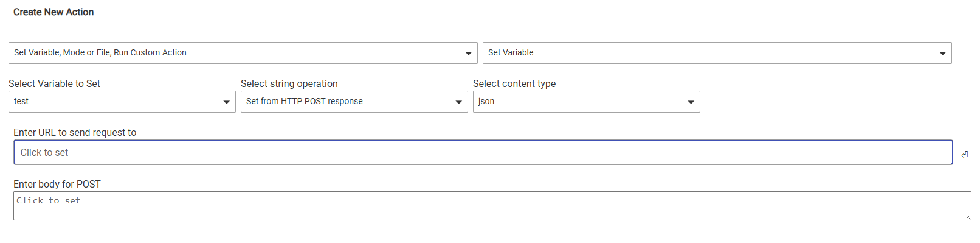Click the 'Select Variable to Set' label

[54, 83]
